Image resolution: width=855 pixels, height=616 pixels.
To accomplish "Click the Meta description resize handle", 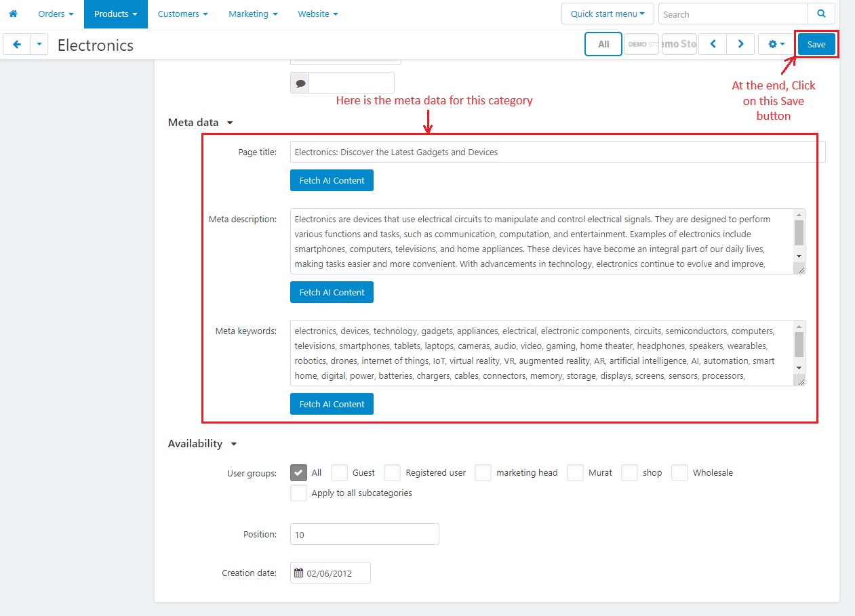I will [800, 269].
